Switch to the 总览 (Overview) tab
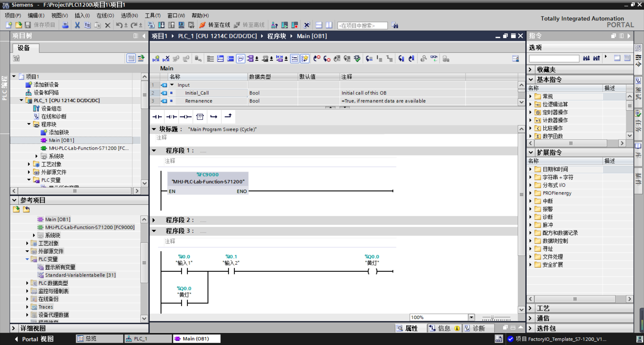 (x=99, y=339)
